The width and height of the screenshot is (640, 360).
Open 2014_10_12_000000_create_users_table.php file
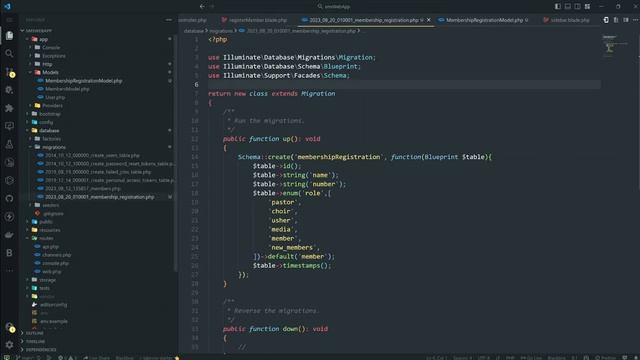point(92,155)
